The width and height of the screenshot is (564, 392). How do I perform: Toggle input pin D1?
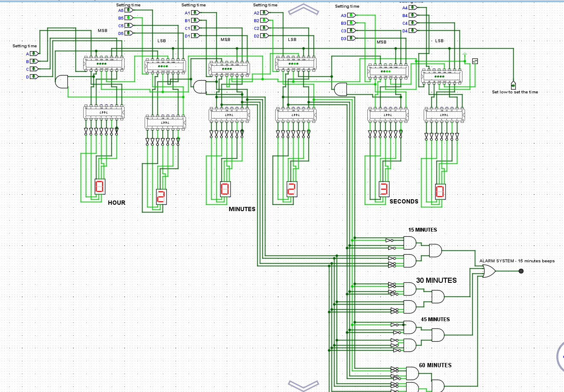(195, 36)
